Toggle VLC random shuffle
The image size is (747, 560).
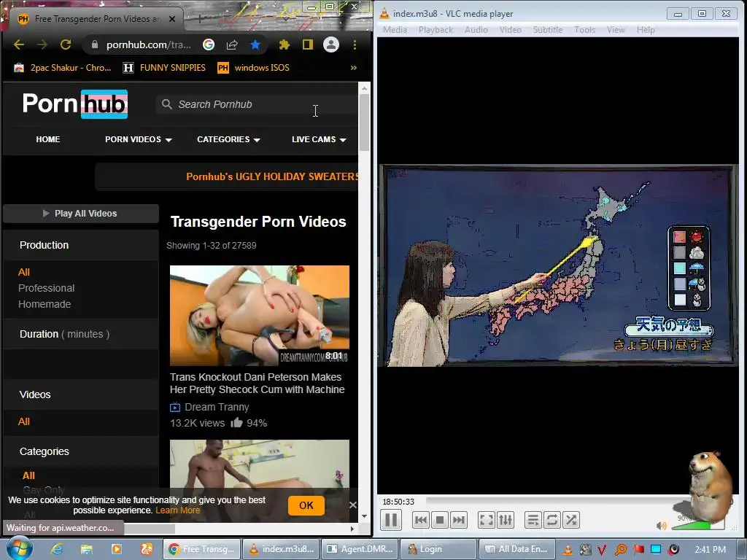571,520
